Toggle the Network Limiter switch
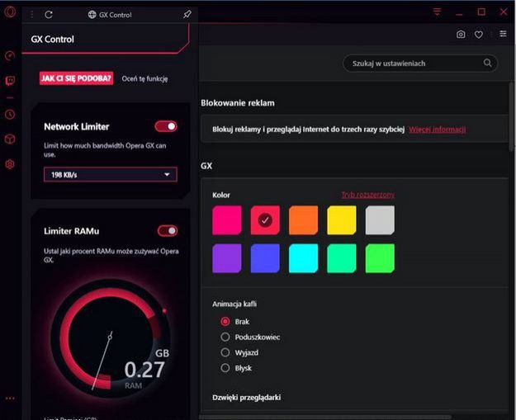 (x=166, y=126)
